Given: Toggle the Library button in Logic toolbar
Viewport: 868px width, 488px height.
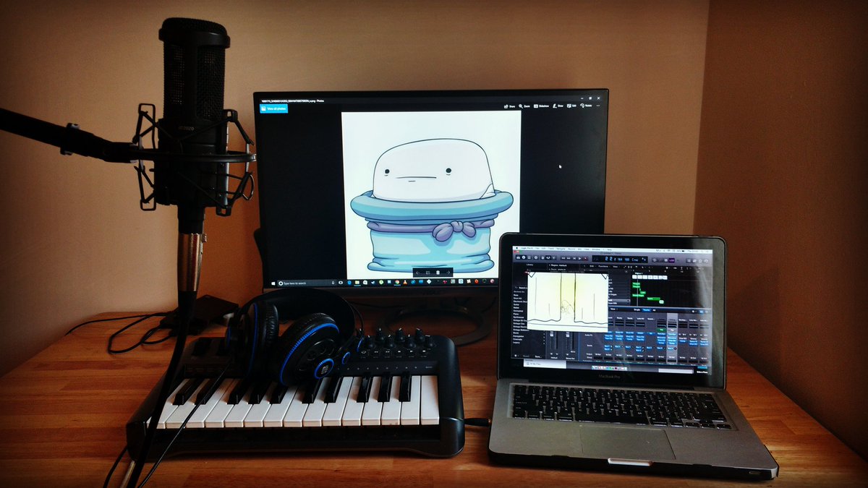Looking at the screenshot, I should 519,258.
